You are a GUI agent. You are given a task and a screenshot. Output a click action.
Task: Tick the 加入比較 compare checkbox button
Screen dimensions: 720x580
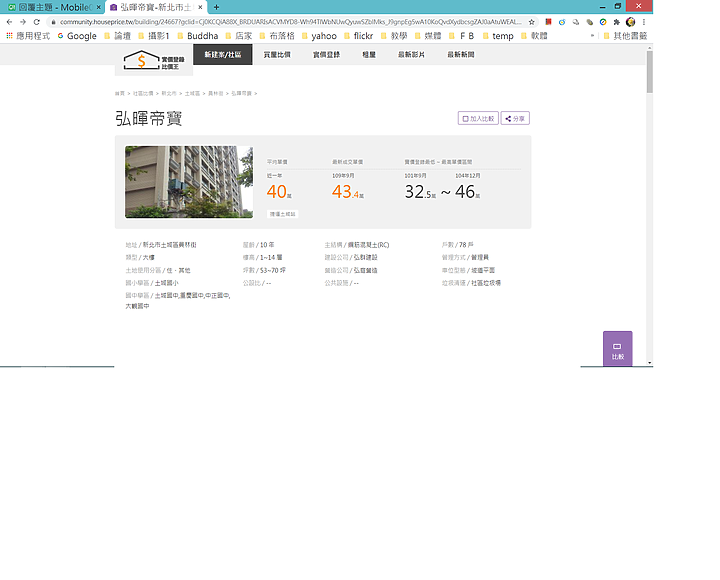478,118
